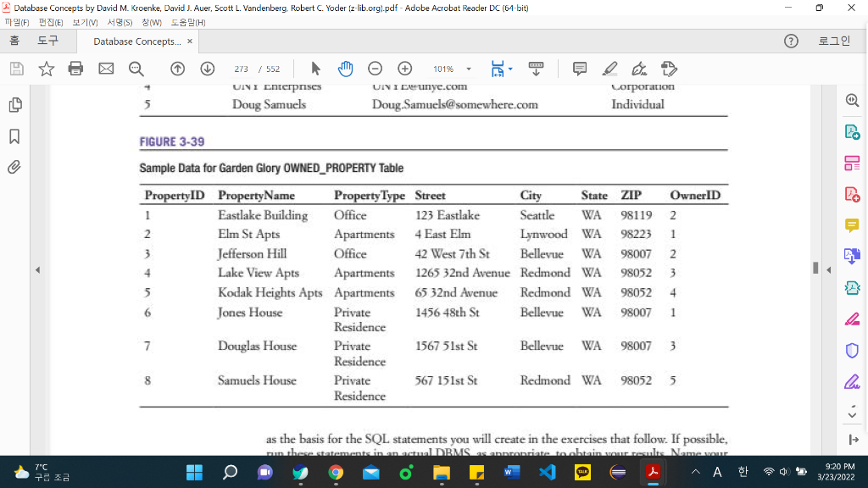Toggle the Selection arrow tool
This screenshot has height=488, width=868.
point(314,69)
